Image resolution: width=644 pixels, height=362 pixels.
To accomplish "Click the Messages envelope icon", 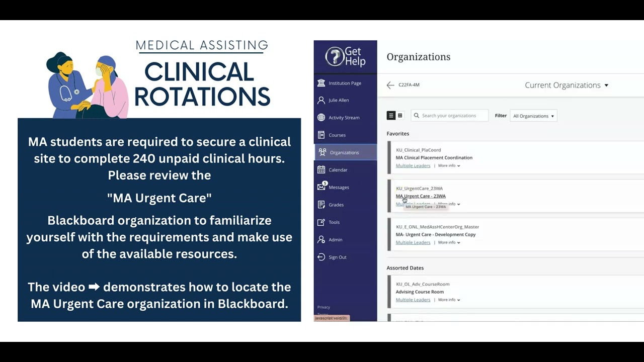I will point(321,187).
